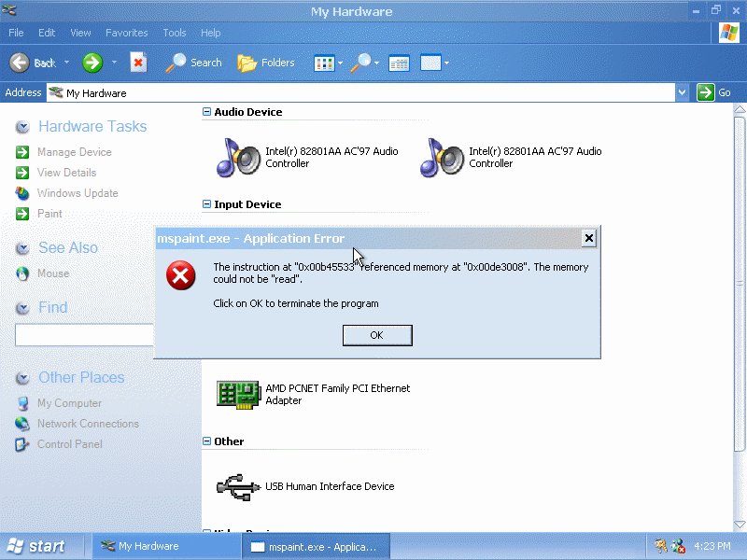This screenshot has width=747, height=560.
Task: Select the second Intel AC'97 Audio Controller icon
Action: point(442,158)
